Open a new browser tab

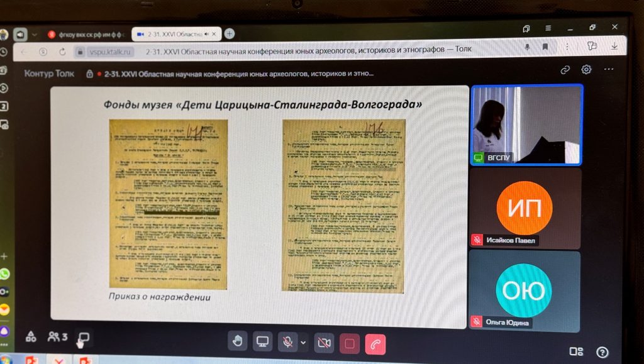point(230,34)
